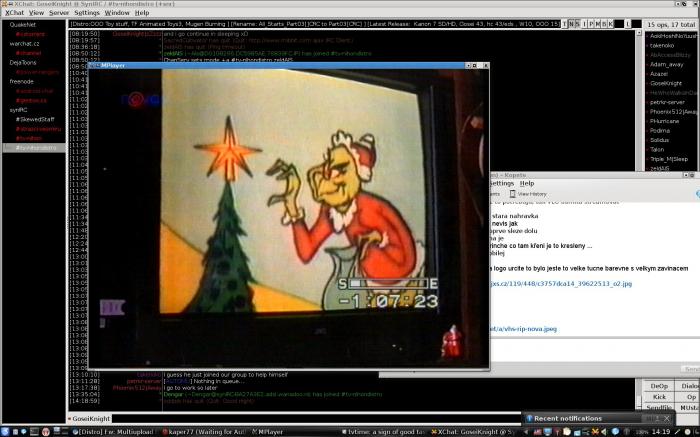This screenshot has height=437, width=700.
Task: Switch to the tvtime taskbar entry
Action: coord(383,432)
